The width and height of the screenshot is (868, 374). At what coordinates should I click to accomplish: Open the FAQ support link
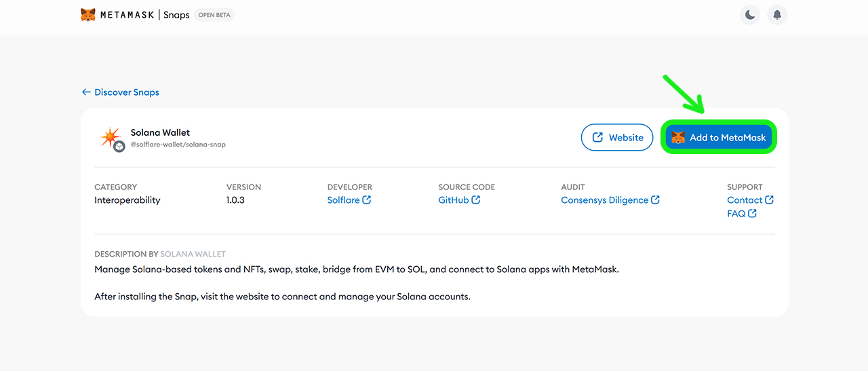[x=736, y=214]
